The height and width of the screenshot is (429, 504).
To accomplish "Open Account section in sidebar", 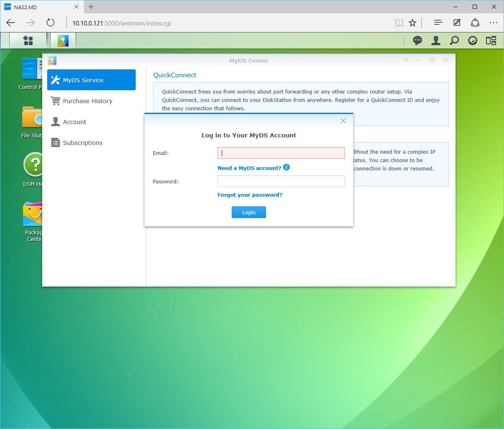I will tap(91, 122).
